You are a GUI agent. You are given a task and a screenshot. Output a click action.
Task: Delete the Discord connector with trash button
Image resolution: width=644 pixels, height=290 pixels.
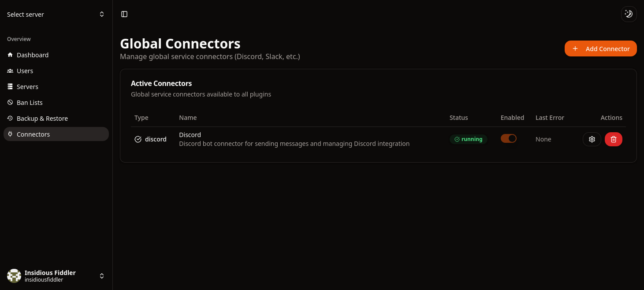coord(613,139)
